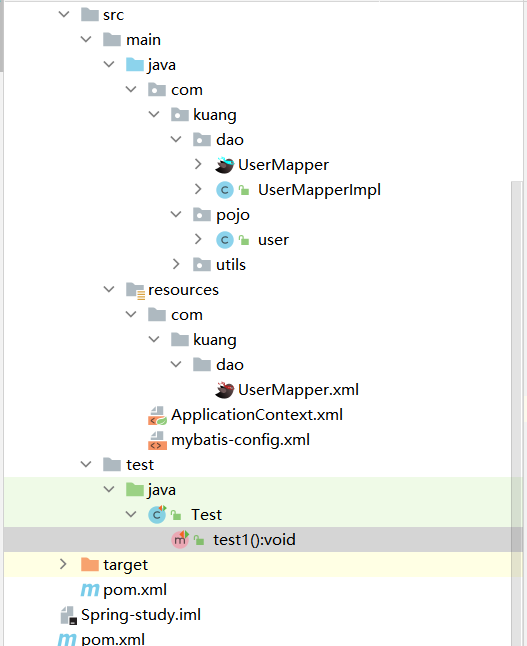Click the Spring config icon of ApplicationContext.xml
527x646 pixels.
(x=157, y=415)
